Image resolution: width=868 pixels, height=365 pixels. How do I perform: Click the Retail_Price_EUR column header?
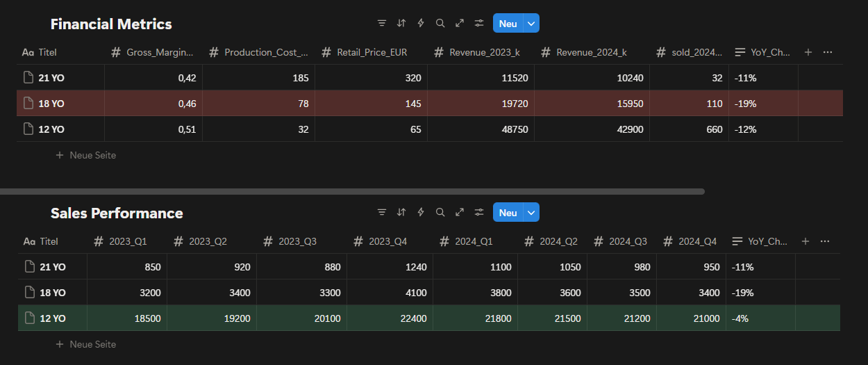(372, 52)
